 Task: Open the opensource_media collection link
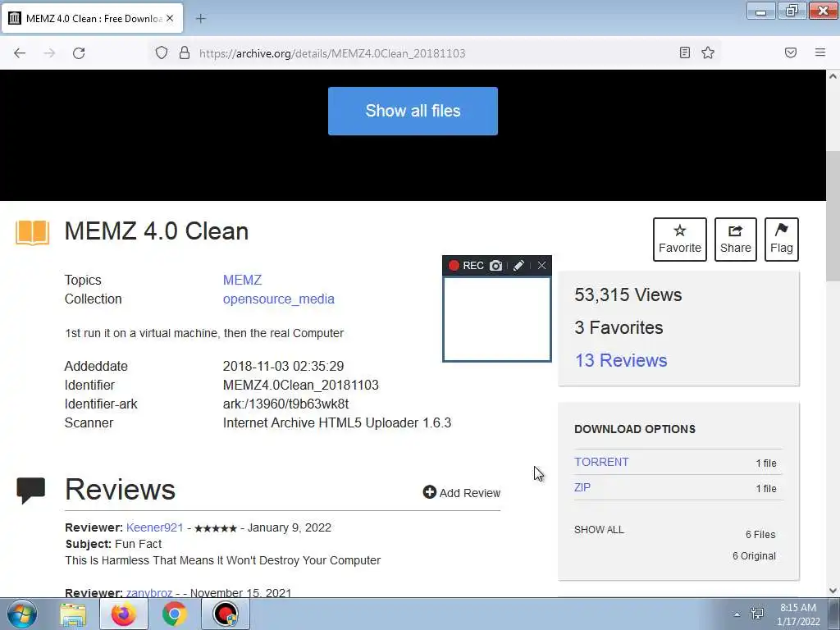[279, 299]
